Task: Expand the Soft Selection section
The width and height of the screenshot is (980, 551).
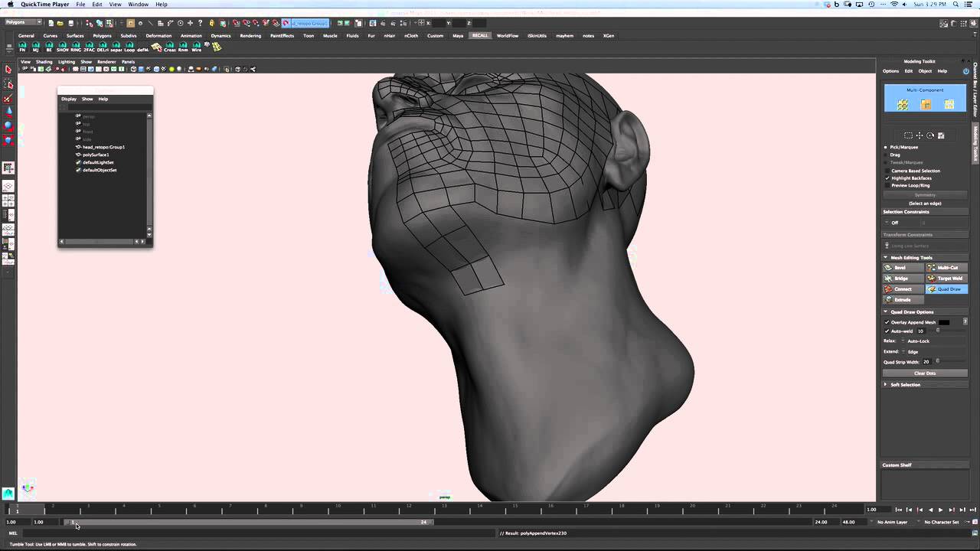Action: click(887, 384)
